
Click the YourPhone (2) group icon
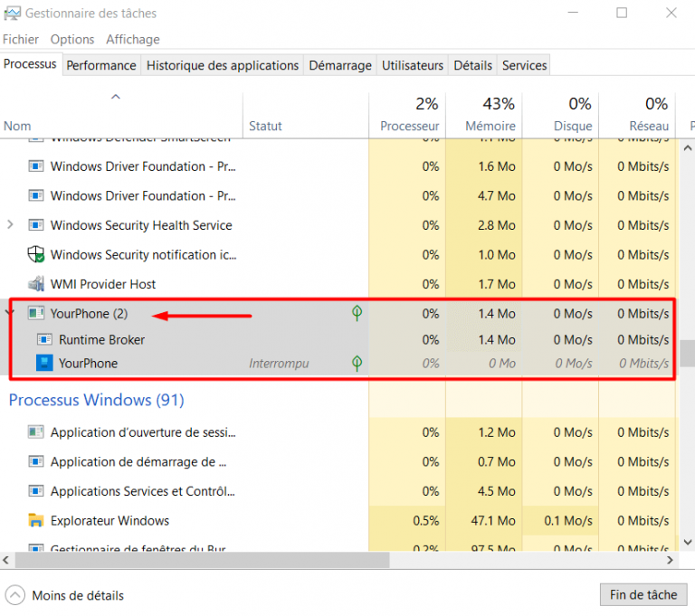coord(36,313)
